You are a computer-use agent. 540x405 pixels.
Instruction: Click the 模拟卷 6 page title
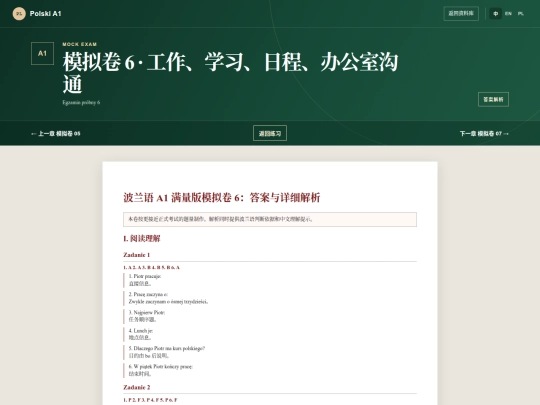coord(230,73)
